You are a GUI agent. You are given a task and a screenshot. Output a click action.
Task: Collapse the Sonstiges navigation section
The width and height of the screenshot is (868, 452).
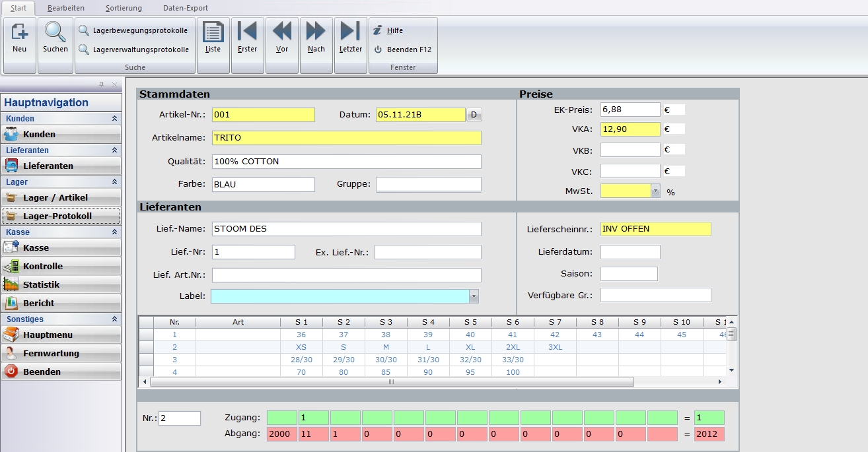[x=114, y=319]
